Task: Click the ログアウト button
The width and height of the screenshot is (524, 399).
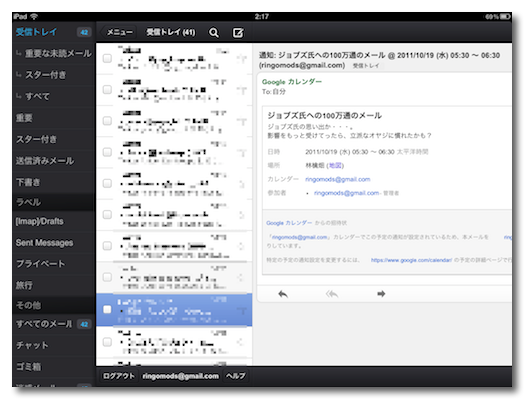Action: tap(118, 376)
